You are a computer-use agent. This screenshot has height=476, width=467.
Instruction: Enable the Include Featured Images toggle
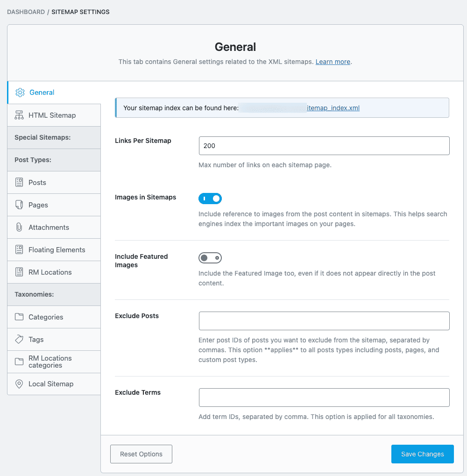tap(210, 257)
